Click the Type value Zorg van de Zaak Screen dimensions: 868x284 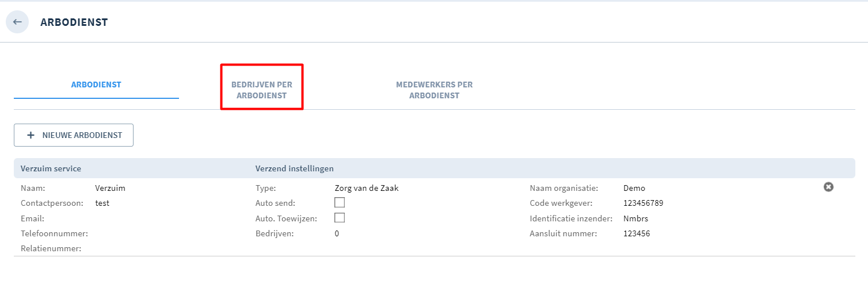click(366, 188)
